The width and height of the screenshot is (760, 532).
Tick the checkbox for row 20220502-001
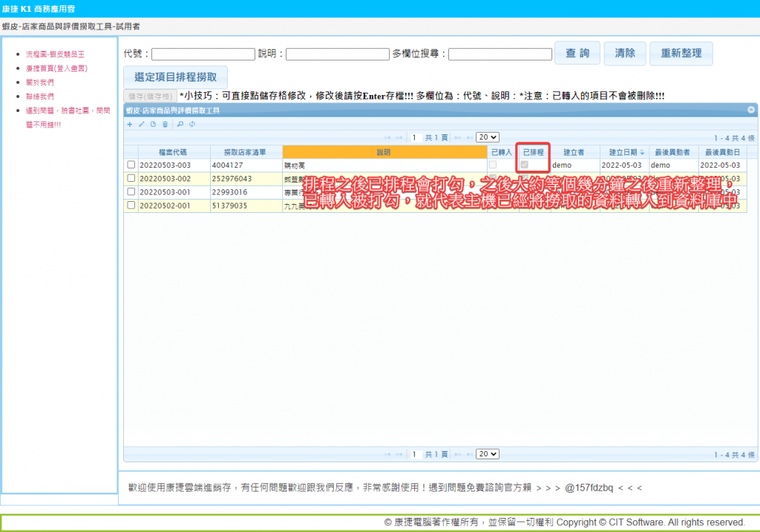click(x=131, y=205)
